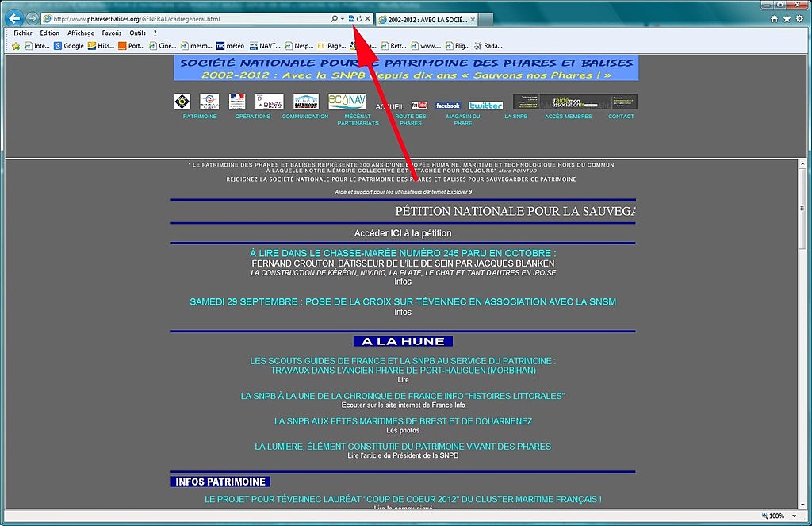Click the Compatibility View icon in address bar
Image resolution: width=812 pixels, height=526 pixels.
coord(351,19)
